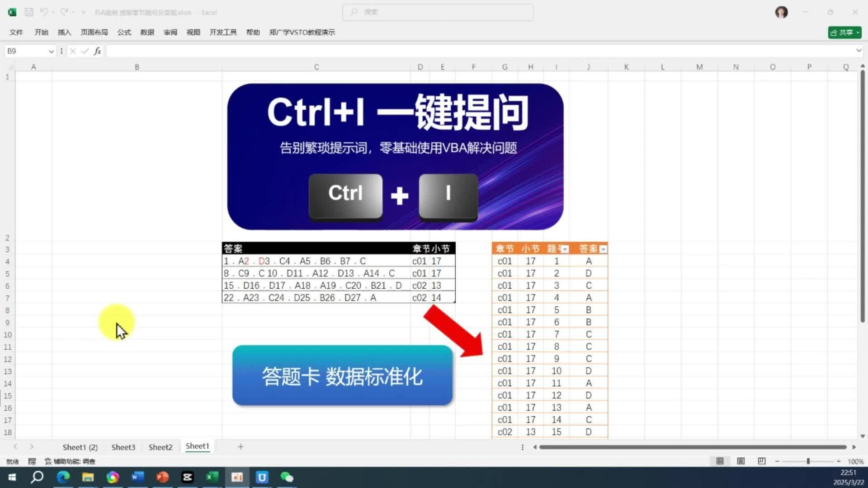
Task: Open the 开发工具 ribbon tab
Action: pos(223,32)
